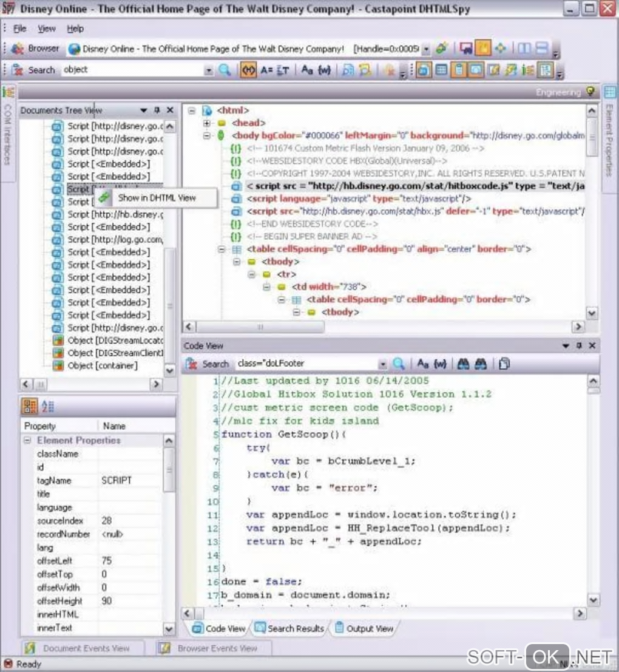Click the Code View magnifier search icon
The height and width of the screenshot is (672, 619).
point(398,364)
